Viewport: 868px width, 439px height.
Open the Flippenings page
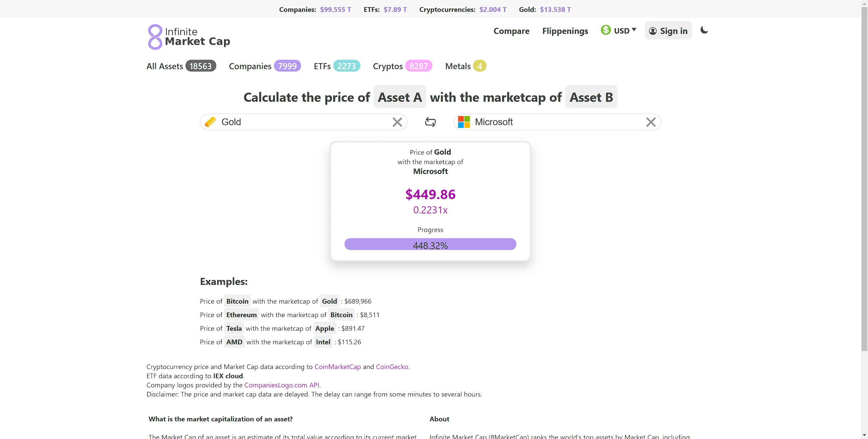pyautogui.click(x=565, y=31)
